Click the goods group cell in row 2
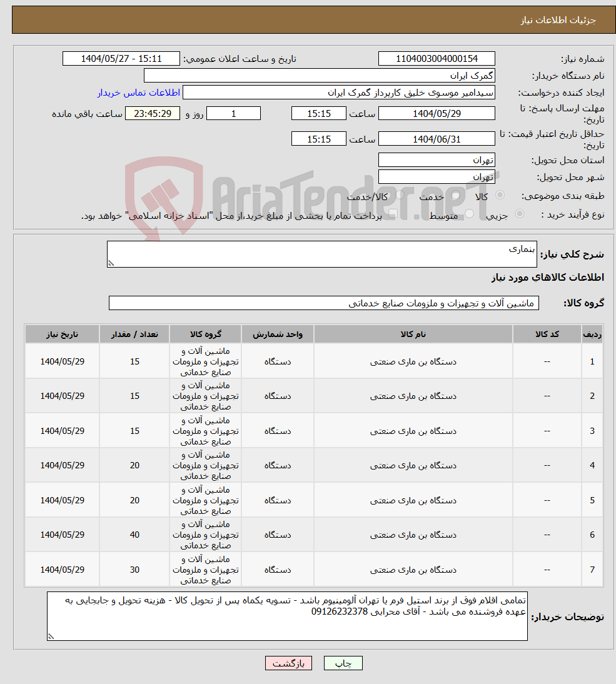This screenshot has height=684, width=616. (x=206, y=396)
